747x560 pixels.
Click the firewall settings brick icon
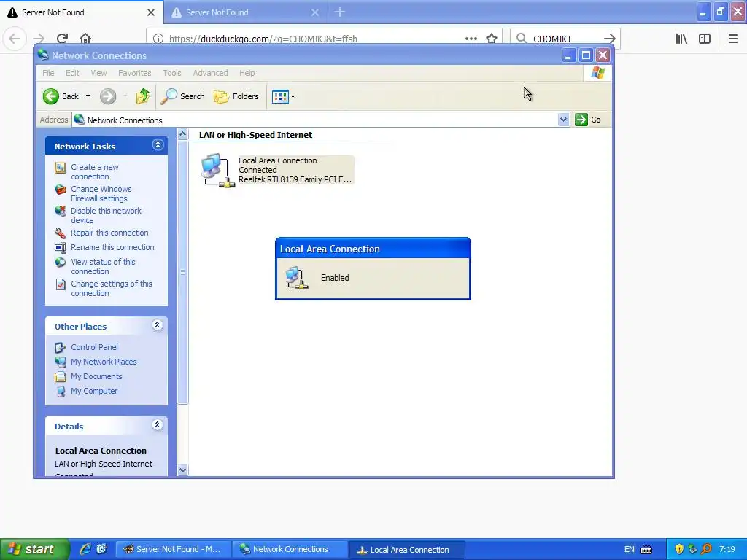pyautogui.click(x=61, y=190)
